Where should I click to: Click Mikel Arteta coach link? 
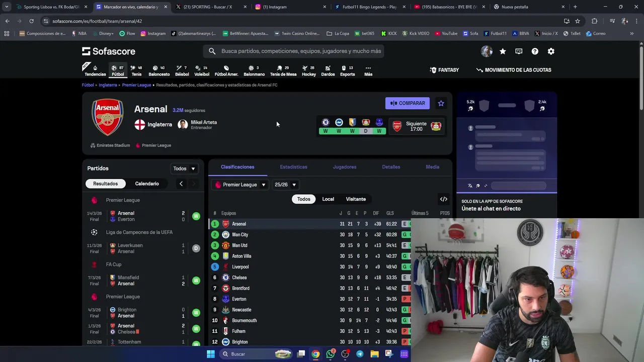197,124
